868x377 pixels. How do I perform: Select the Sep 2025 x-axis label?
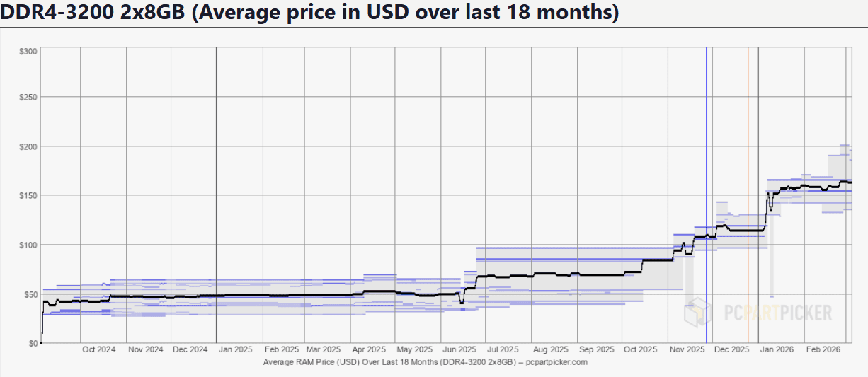click(595, 349)
